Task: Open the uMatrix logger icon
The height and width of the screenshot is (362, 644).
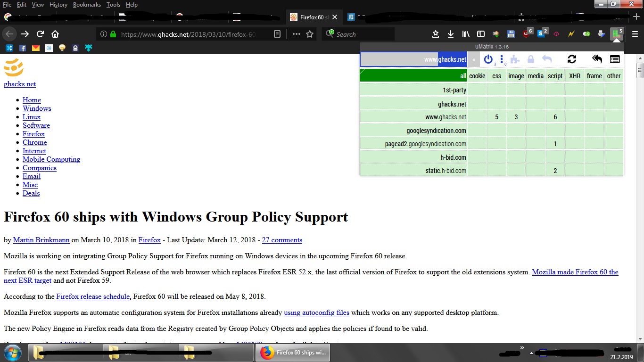Action: (x=614, y=59)
